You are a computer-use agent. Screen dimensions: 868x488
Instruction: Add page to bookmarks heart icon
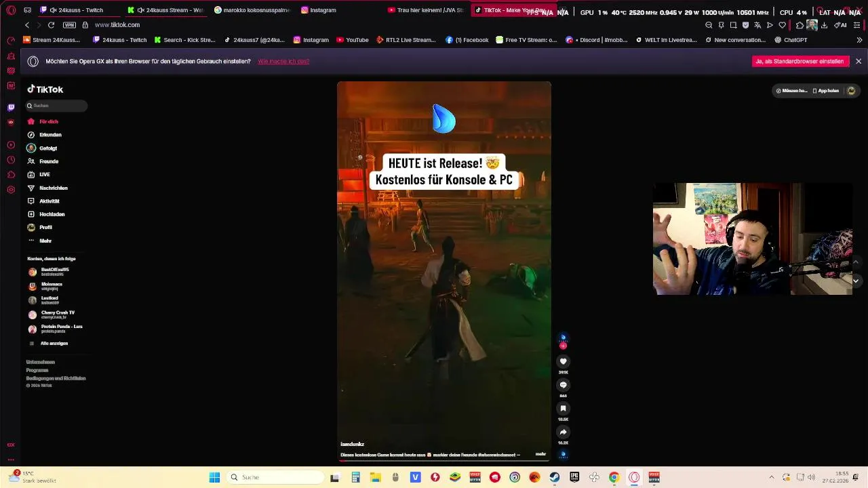click(x=782, y=25)
